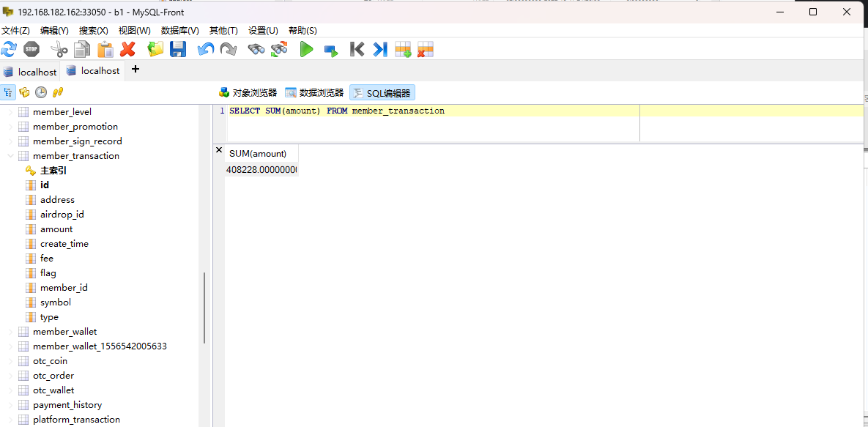Open the 数据库(V) menu
The image size is (868, 427).
pyautogui.click(x=179, y=30)
